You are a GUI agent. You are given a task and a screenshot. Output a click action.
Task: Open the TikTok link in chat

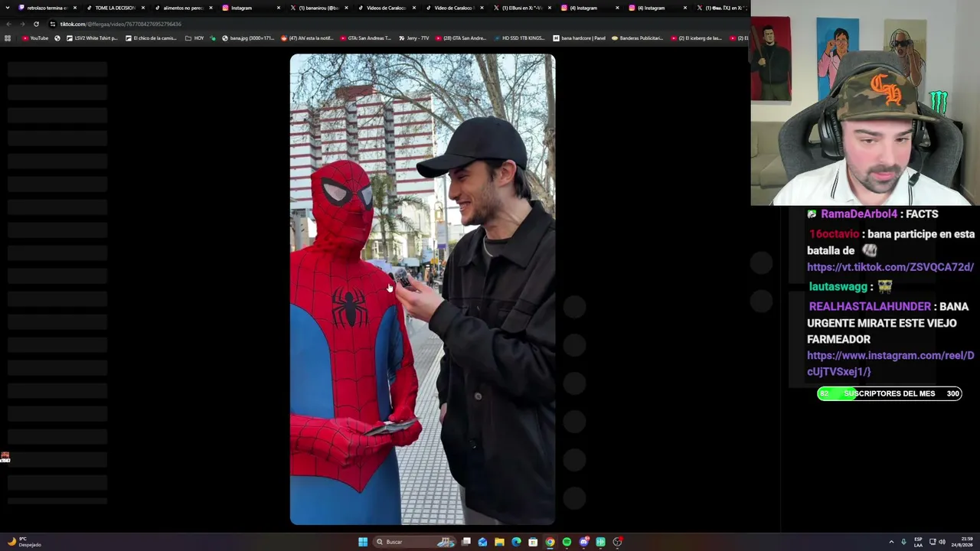890,267
